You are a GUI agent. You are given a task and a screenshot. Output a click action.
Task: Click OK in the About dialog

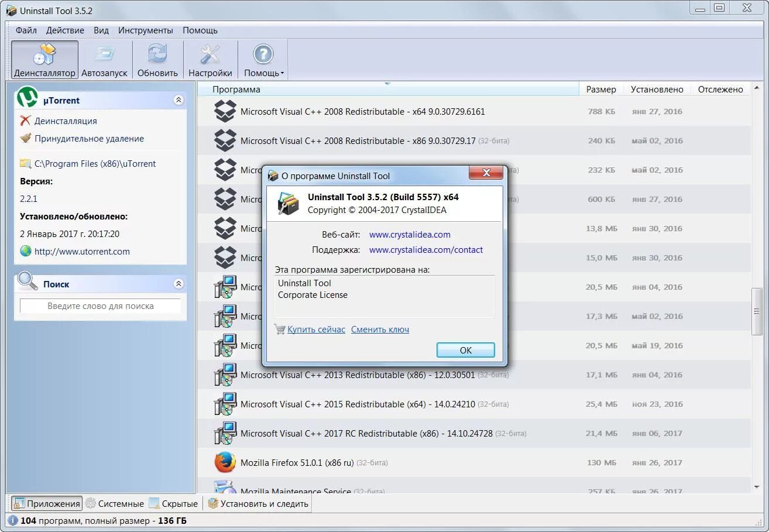tap(466, 350)
